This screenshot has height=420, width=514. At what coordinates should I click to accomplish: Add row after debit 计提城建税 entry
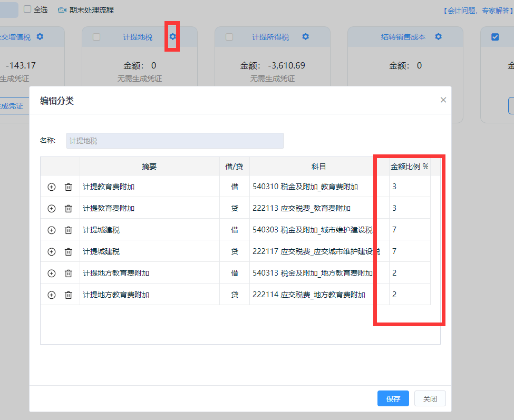52,230
